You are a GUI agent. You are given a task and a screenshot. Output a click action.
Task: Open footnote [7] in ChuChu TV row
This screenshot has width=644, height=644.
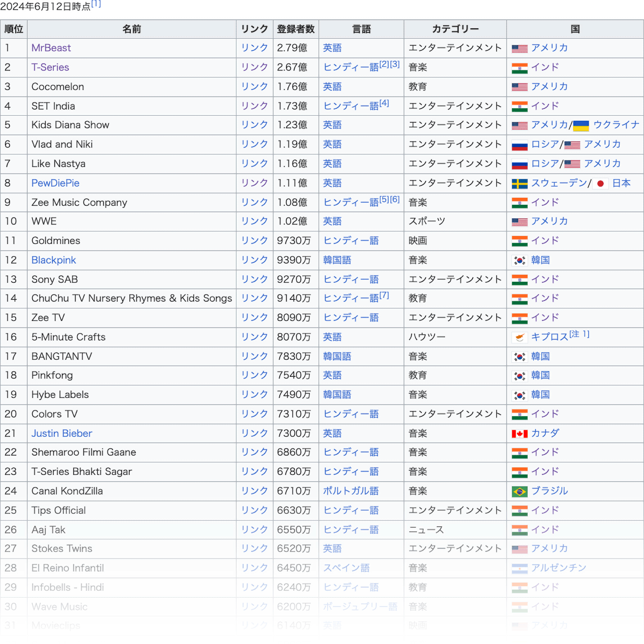coord(384,295)
